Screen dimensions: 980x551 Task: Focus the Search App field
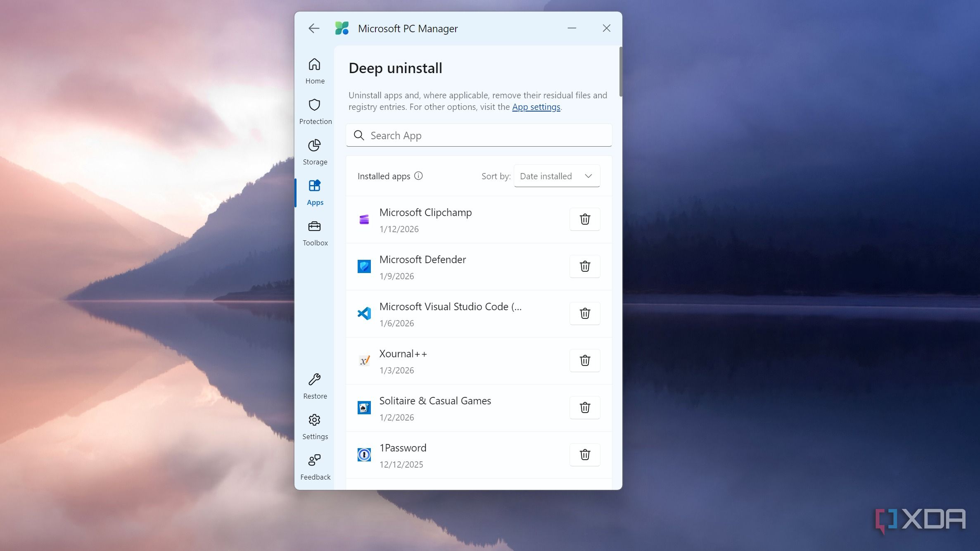point(479,135)
